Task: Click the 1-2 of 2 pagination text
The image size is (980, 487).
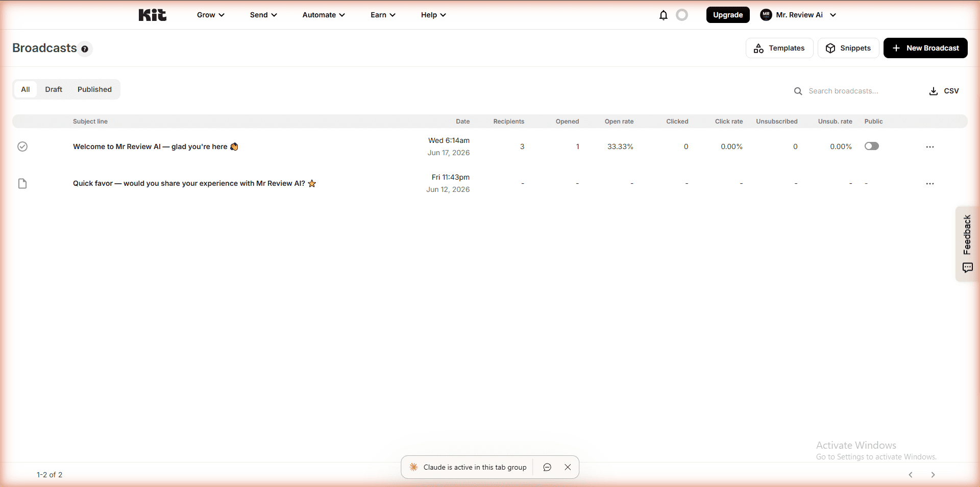Action: [50, 475]
